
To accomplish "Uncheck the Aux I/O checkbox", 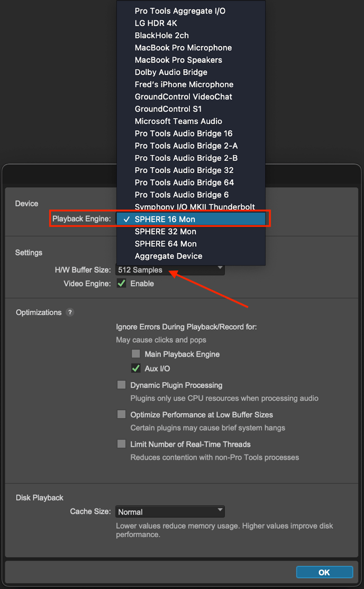I will coord(136,368).
